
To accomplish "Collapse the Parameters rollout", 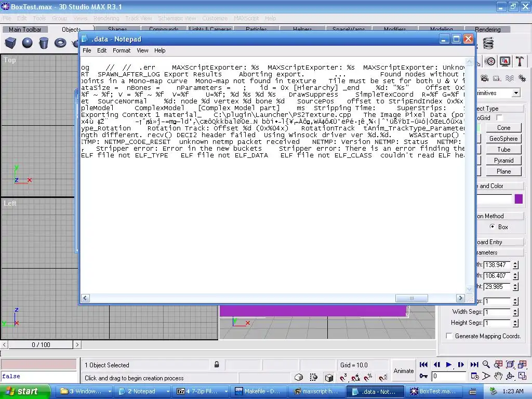I will [500, 252].
